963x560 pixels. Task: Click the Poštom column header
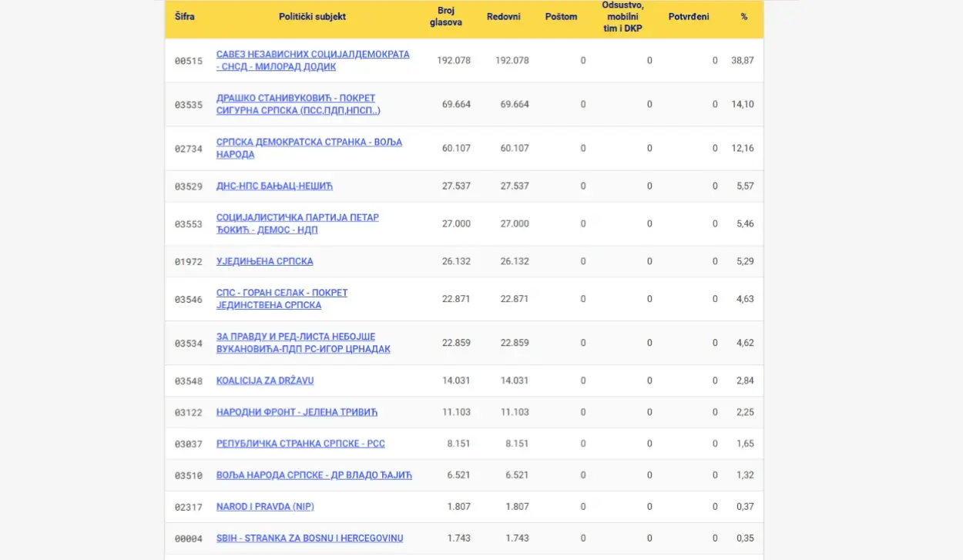point(561,16)
